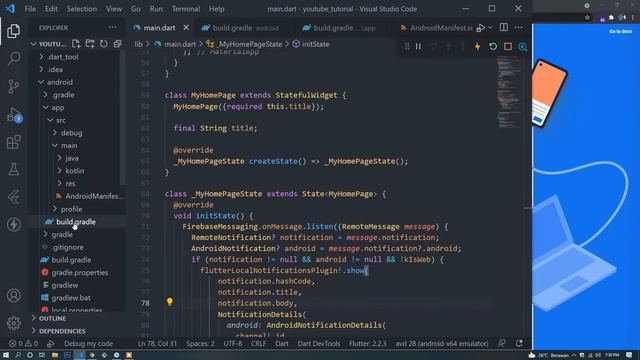Open the Terminal menu
Image resolution: width=640 pixels, height=360 pixels.
pos(186,9)
